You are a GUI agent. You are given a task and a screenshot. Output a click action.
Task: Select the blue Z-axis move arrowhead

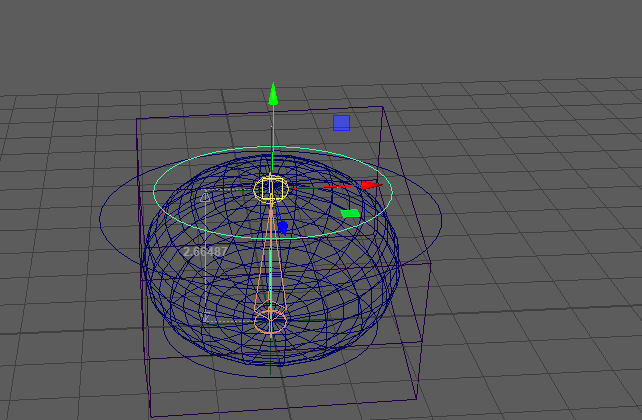pos(283,227)
